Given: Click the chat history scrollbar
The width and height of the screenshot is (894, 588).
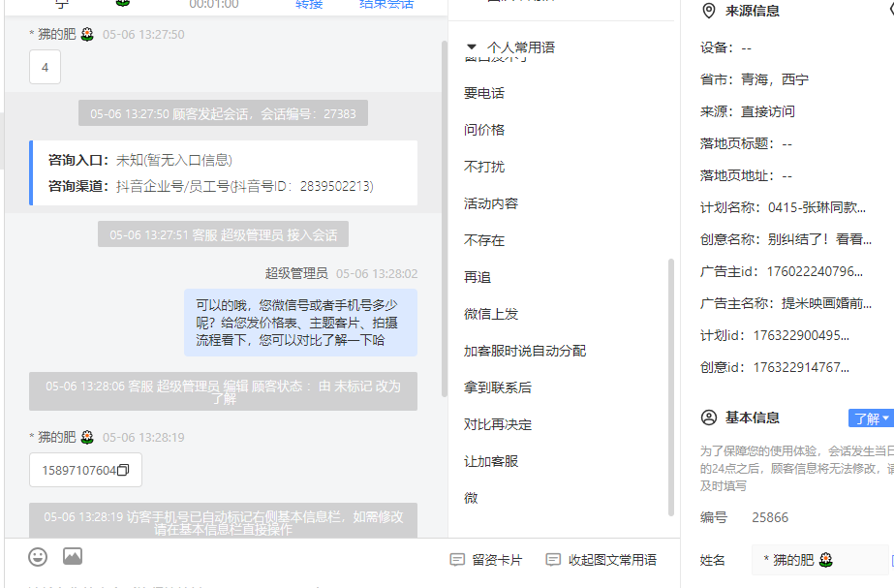Looking at the screenshot, I should coord(445,220).
